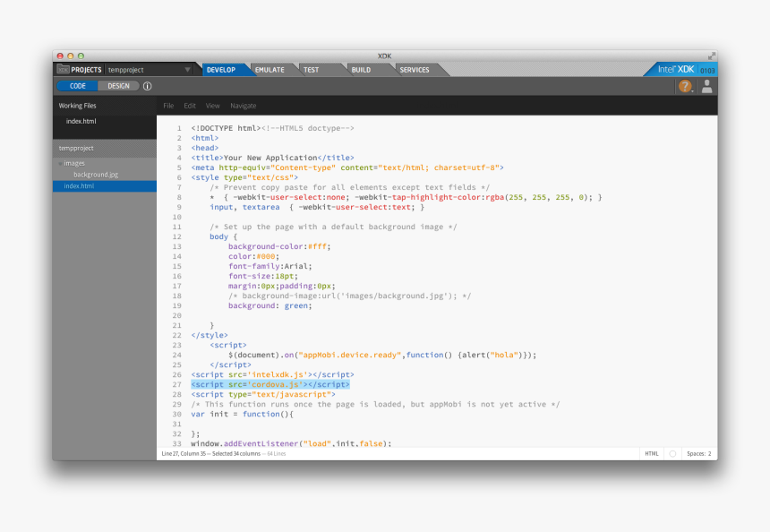Click the appMobi.device.ready code line
The width and height of the screenshot is (770, 532).
click(x=382, y=355)
